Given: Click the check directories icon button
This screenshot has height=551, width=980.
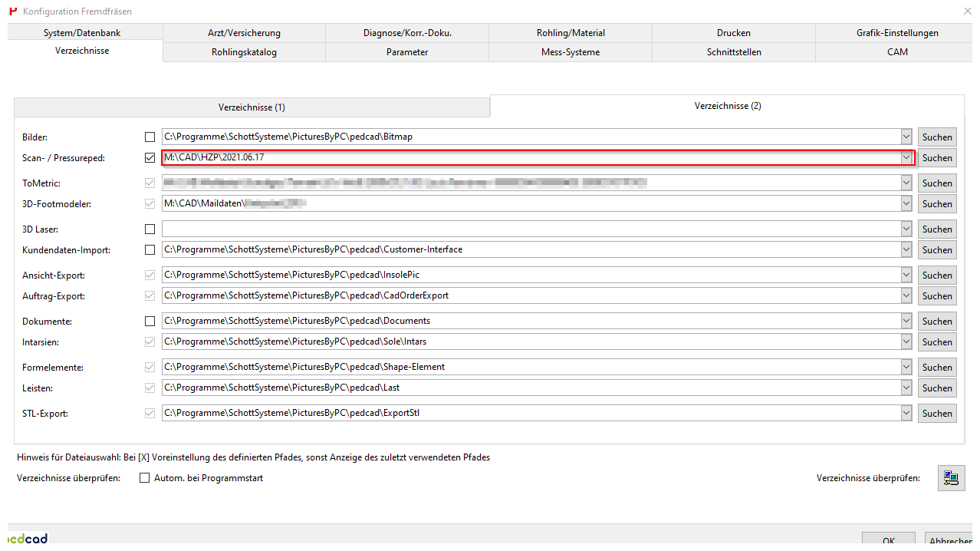Looking at the screenshot, I should point(951,478).
